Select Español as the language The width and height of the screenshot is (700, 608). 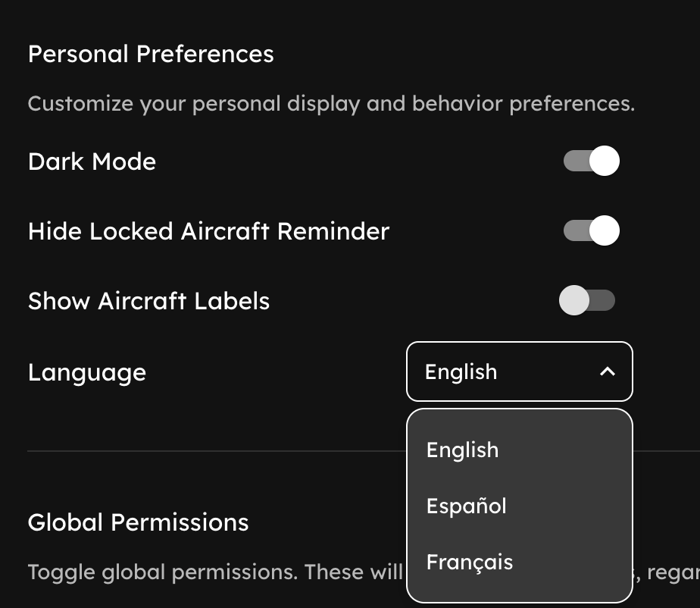pos(466,506)
